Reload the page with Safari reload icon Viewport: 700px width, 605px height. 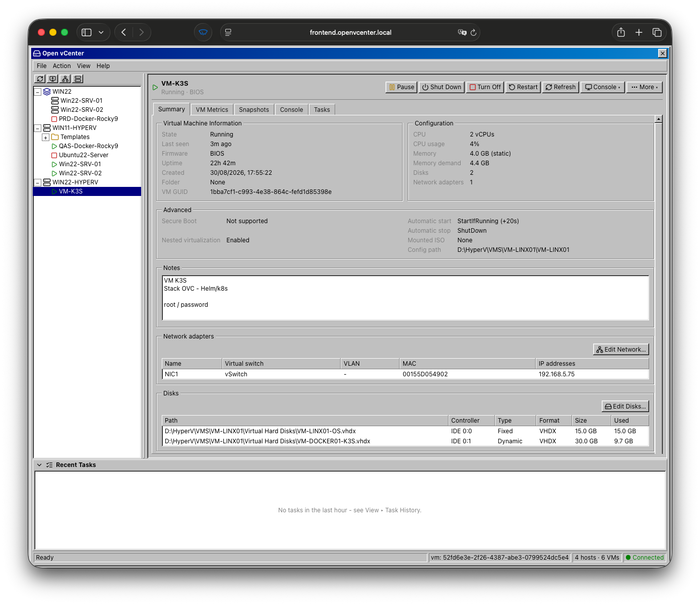pyautogui.click(x=473, y=33)
